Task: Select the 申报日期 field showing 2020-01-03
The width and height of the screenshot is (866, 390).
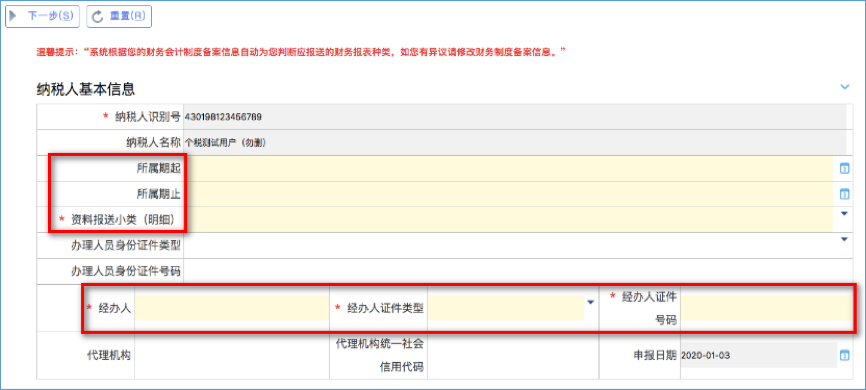Action: [x=759, y=355]
